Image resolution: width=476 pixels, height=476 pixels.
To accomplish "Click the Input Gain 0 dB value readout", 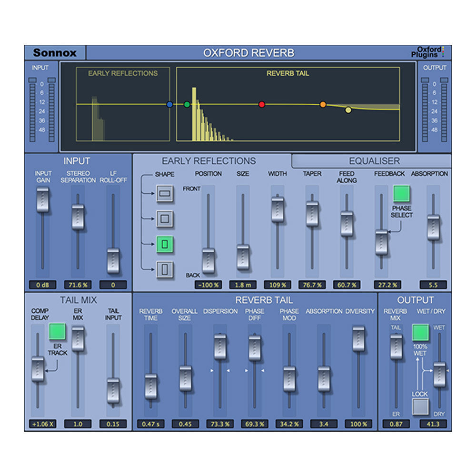I will point(43,285).
